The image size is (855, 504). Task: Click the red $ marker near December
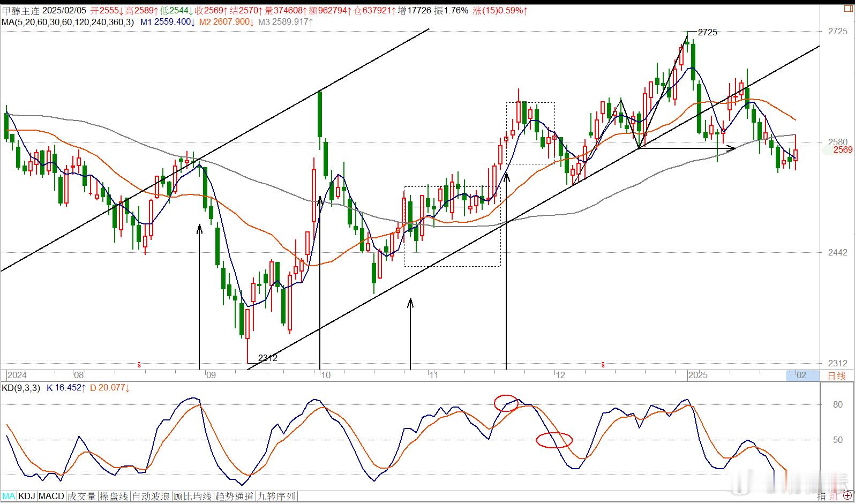point(603,365)
